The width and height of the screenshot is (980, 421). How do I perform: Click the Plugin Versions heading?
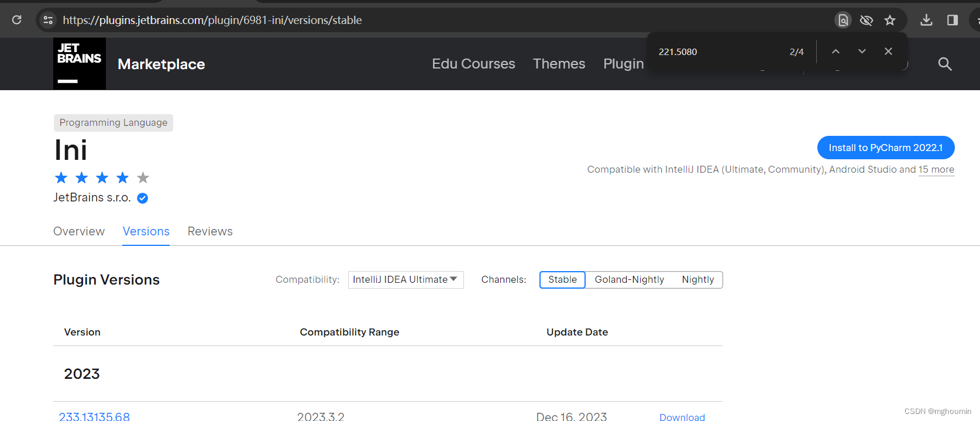pos(106,280)
